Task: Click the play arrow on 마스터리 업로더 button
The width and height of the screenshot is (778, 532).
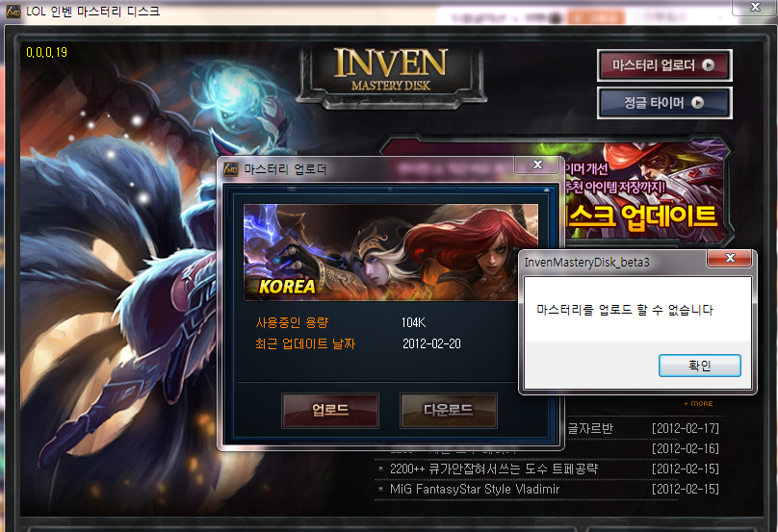Action: click(709, 65)
